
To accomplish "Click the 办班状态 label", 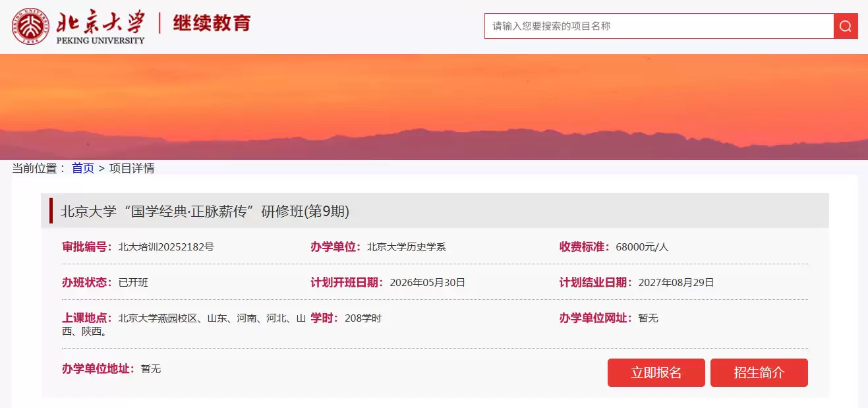I will click(88, 283).
